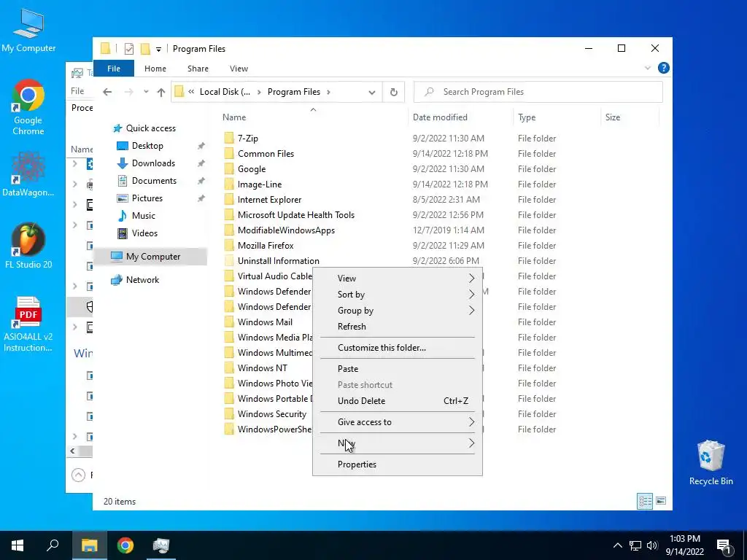Expand address bar history dropdown
Viewport: 747px width, 560px height.
pos(371,92)
